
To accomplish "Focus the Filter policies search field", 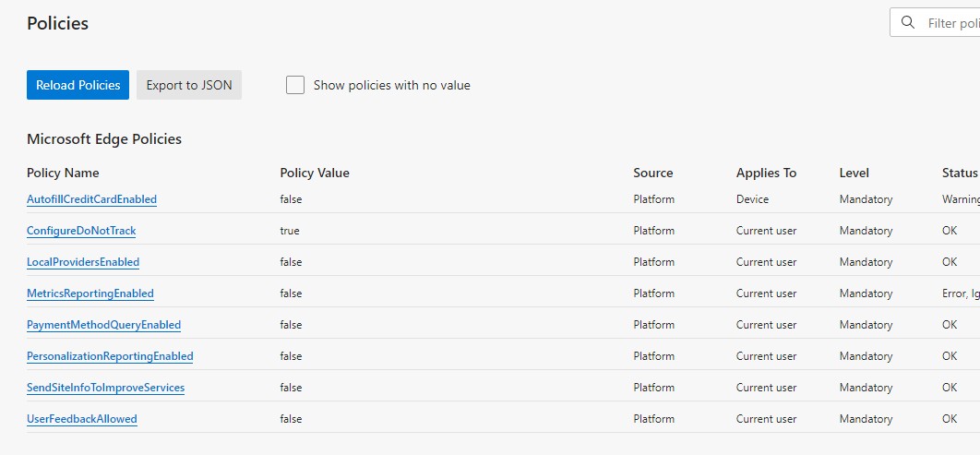I will [936, 22].
